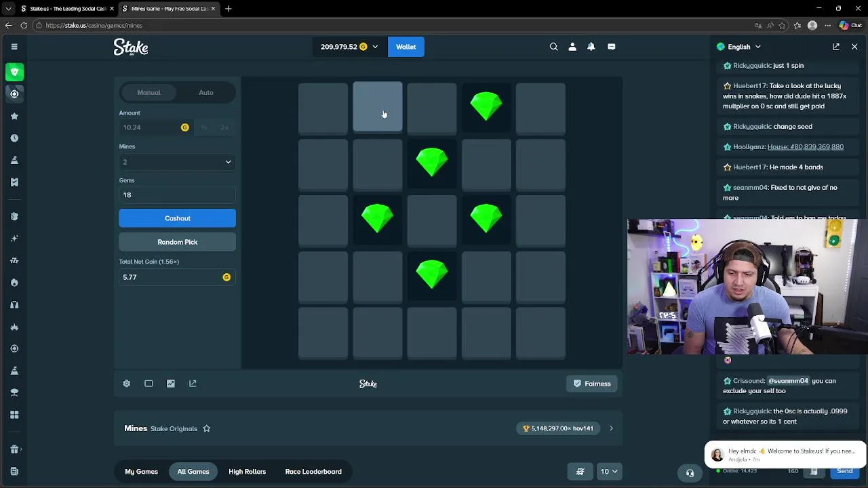Open notifications bell in header
868x488 pixels.
591,47
